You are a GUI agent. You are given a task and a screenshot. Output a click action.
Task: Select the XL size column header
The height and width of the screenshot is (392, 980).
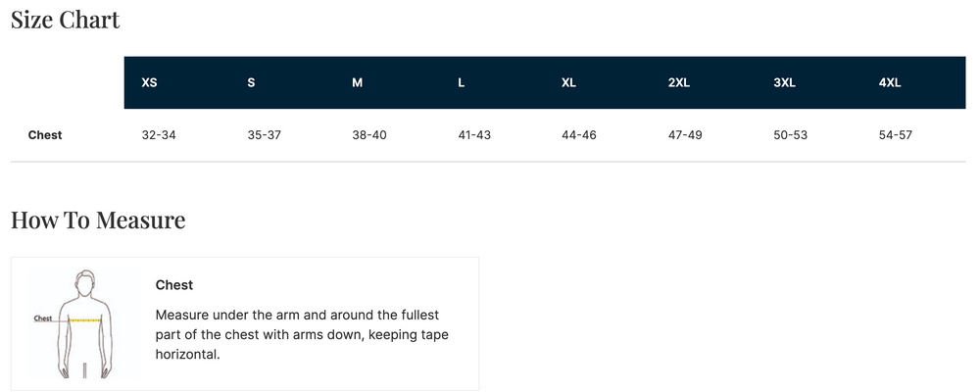click(x=568, y=83)
